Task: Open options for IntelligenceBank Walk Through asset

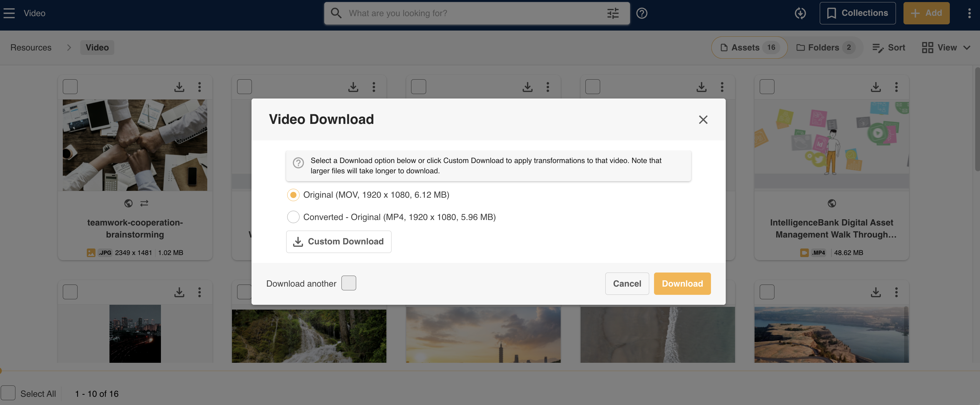Action: [x=896, y=87]
